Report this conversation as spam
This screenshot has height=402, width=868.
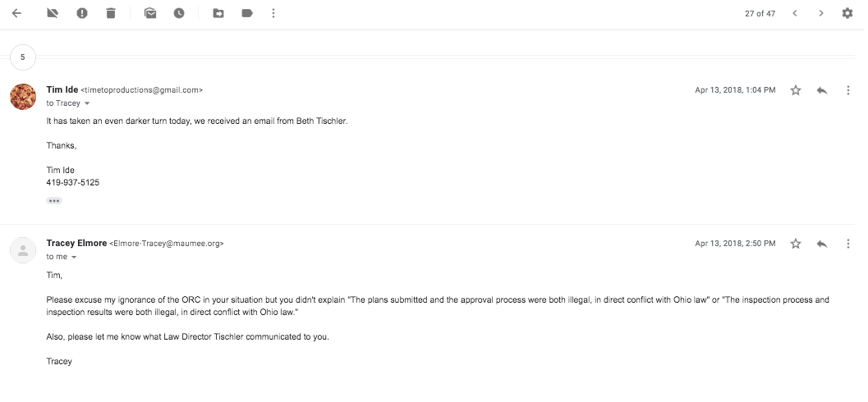click(x=82, y=13)
